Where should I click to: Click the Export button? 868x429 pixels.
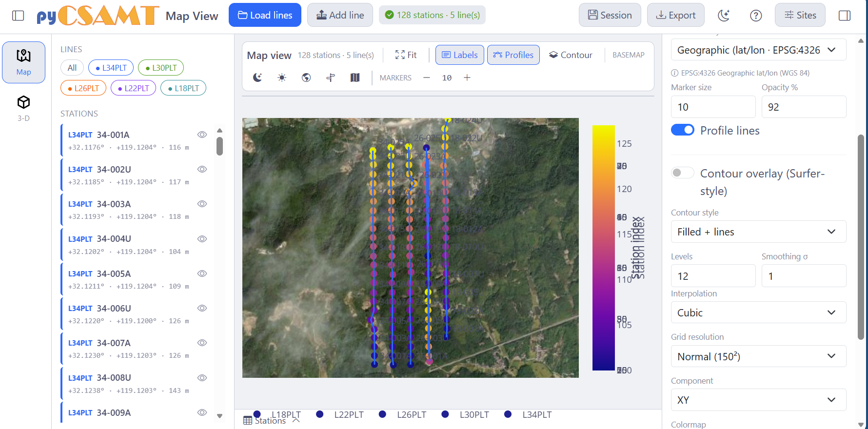click(x=675, y=15)
